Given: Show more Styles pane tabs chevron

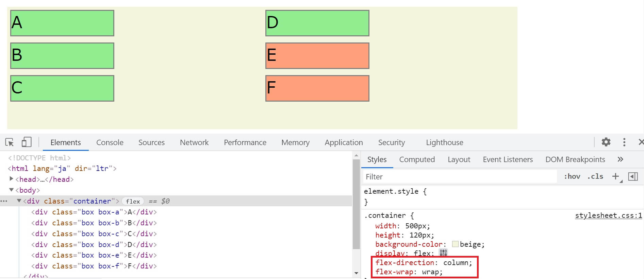Looking at the screenshot, I should [620, 159].
